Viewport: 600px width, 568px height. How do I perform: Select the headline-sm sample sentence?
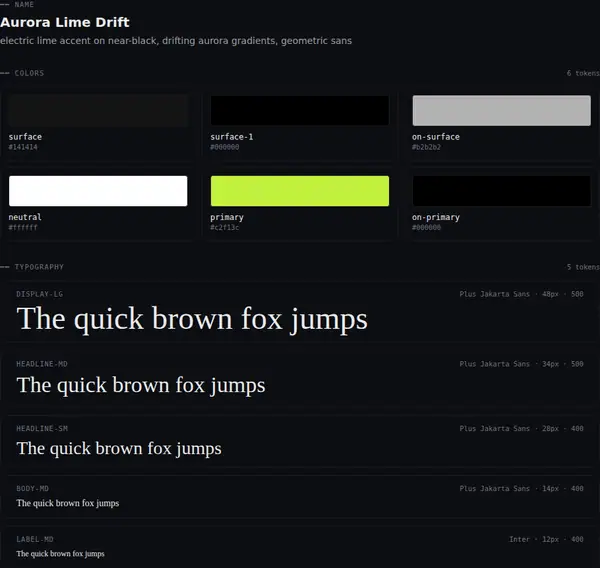(119, 448)
